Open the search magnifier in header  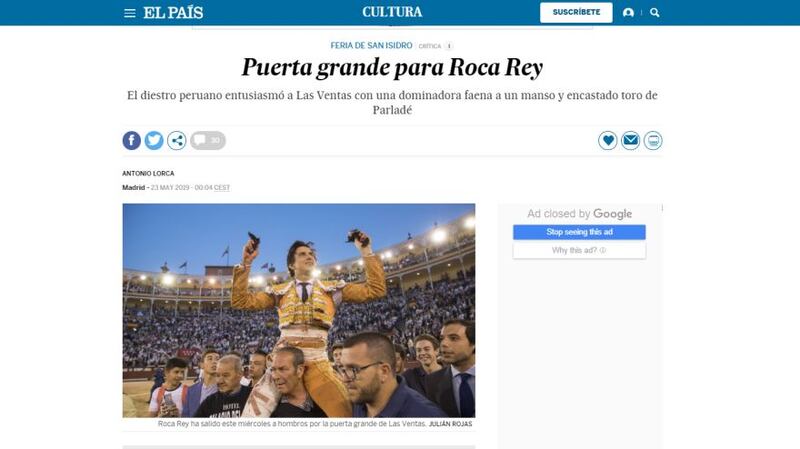(655, 13)
